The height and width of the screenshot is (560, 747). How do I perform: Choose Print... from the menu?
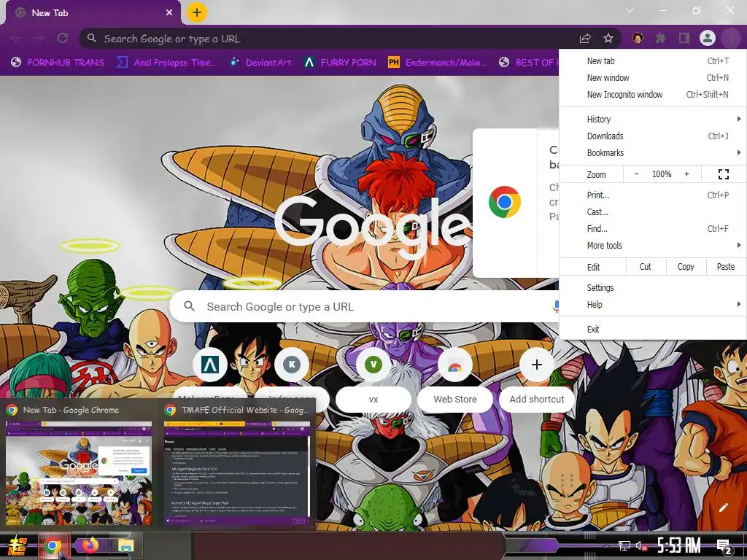[653, 195]
